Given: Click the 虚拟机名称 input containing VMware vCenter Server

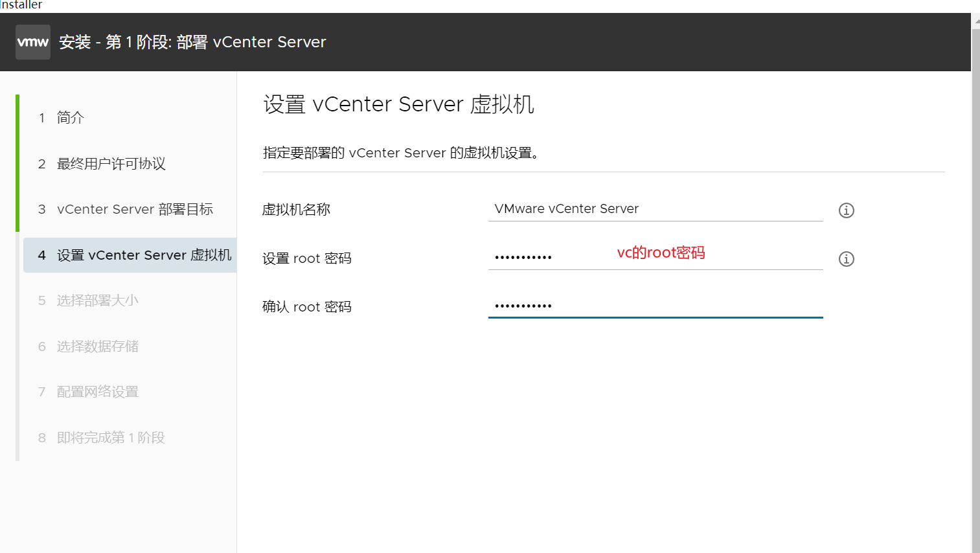Looking at the screenshot, I should coord(655,209).
